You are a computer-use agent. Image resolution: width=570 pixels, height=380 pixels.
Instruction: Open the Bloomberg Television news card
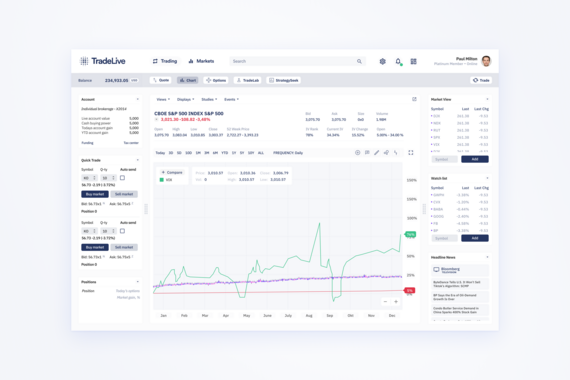pyautogui.click(x=460, y=270)
